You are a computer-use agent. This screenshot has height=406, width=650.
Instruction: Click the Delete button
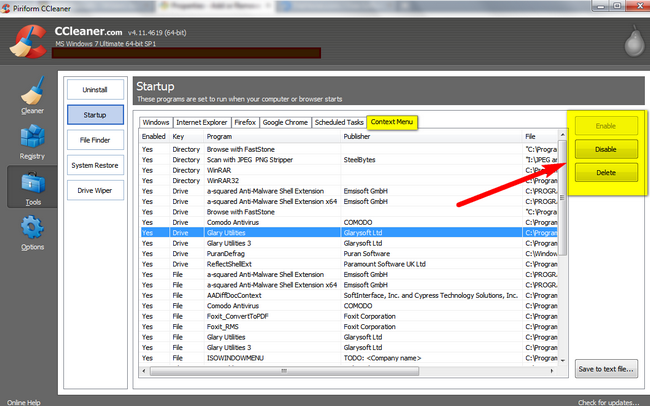pyautogui.click(x=606, y=173)
